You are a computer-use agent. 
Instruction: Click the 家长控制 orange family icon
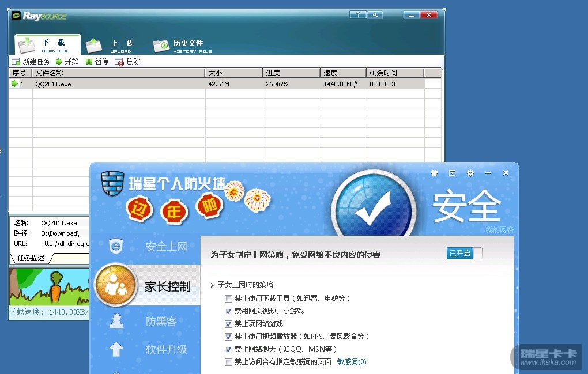pos(115,285)
